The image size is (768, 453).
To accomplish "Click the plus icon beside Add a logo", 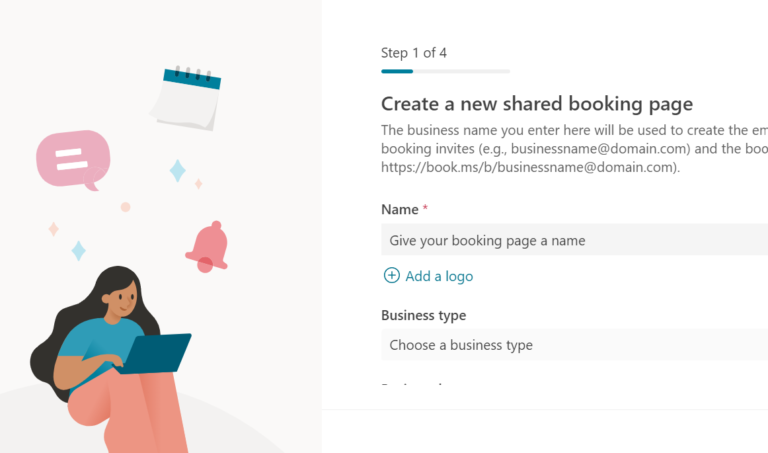I will point(391,276).
